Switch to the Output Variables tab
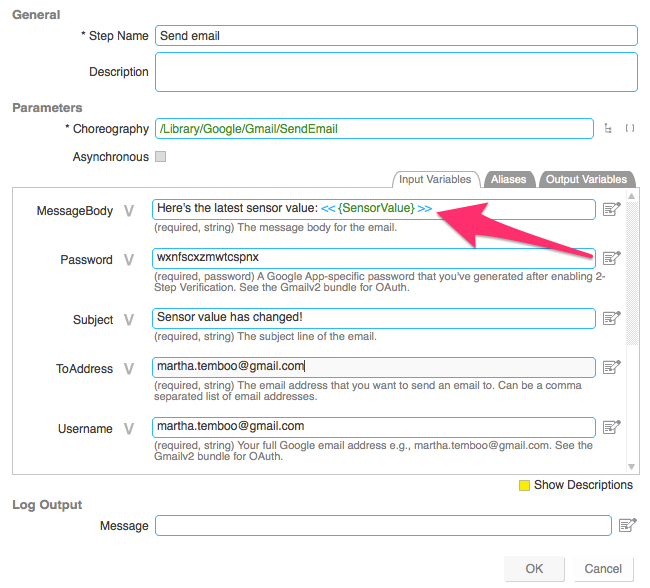This screenshot has width=650, height=588. coord(586,180)
